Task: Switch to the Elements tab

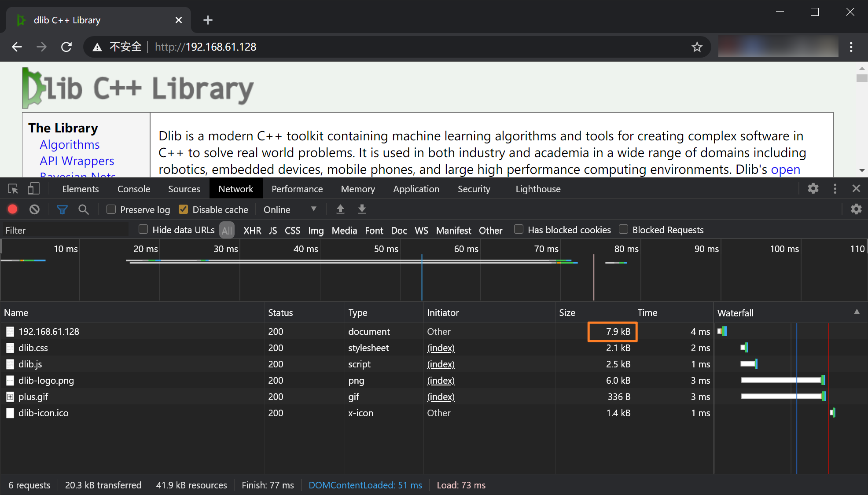Action: (80, 189)
